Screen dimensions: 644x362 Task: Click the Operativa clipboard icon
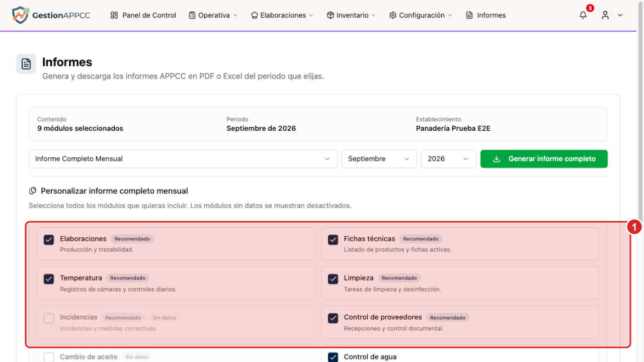point(192,15)
